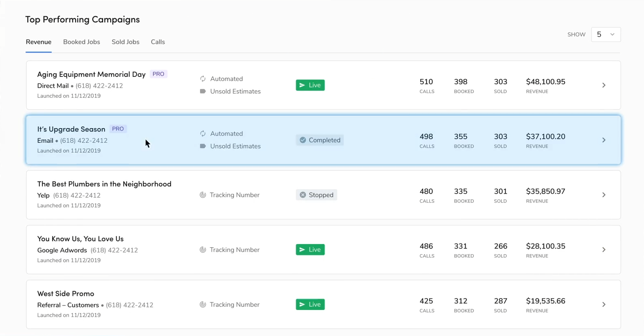Click revenue value $19,535.66
The image size is (644, 336).
545,301
